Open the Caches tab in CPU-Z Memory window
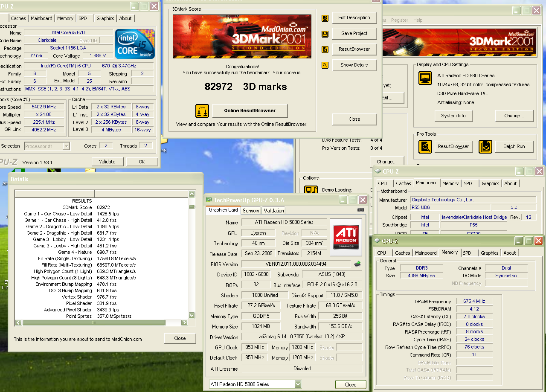 click(403, 253)
